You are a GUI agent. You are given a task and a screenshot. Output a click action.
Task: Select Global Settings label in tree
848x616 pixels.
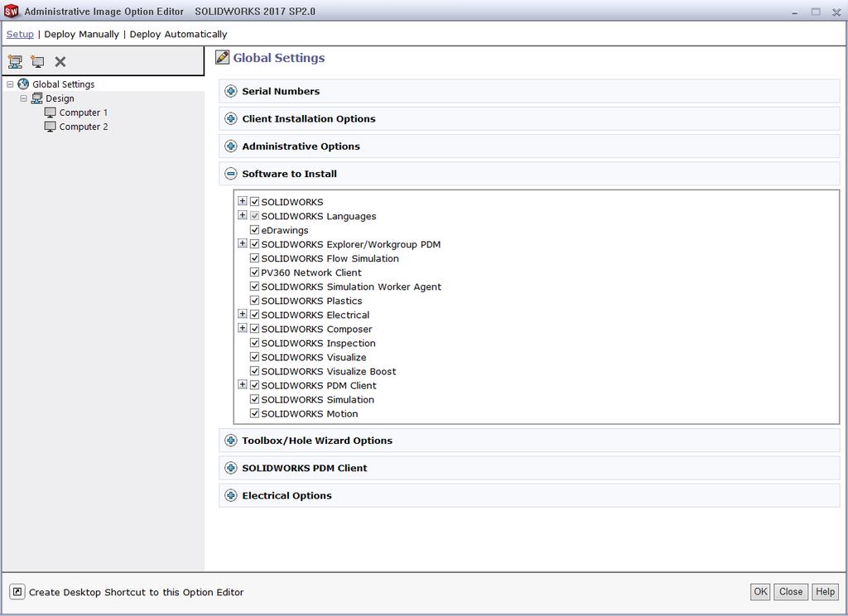(63, 84)
